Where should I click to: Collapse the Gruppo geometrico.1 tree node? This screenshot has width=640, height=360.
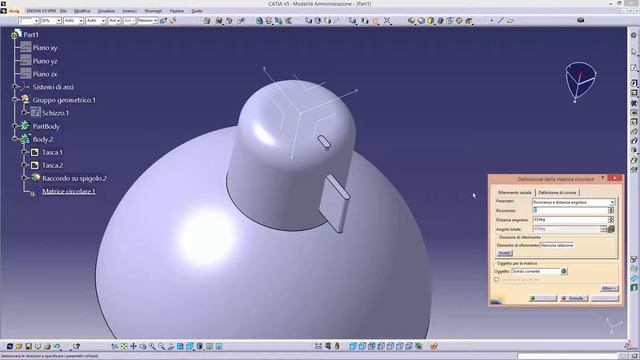[15, 100]
